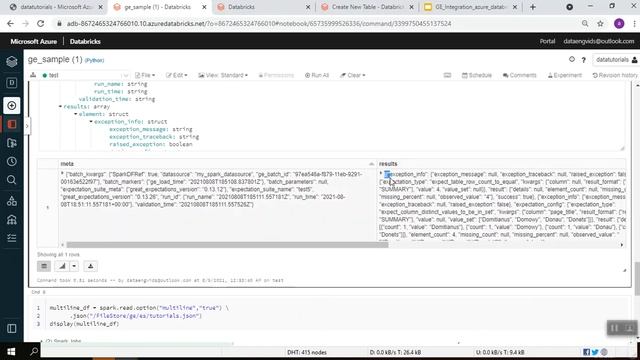
Task: Open the Data icon in the sidebar
Action: pos(12,201)
